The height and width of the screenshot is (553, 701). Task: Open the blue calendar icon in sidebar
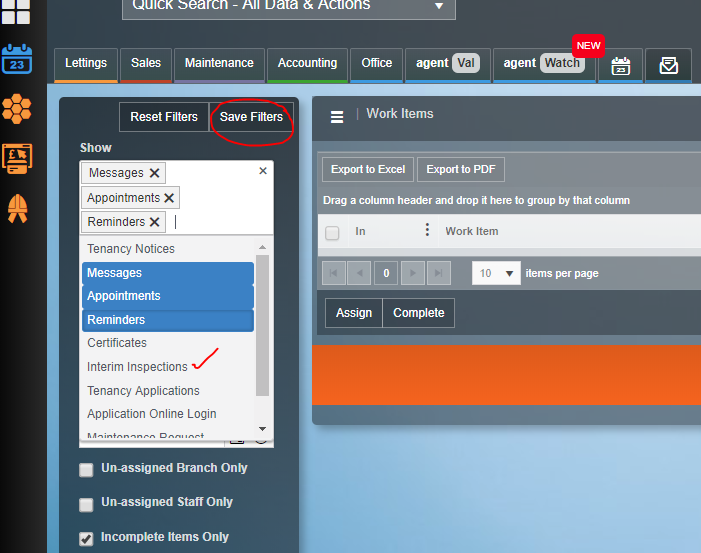(x=17, y=58)
